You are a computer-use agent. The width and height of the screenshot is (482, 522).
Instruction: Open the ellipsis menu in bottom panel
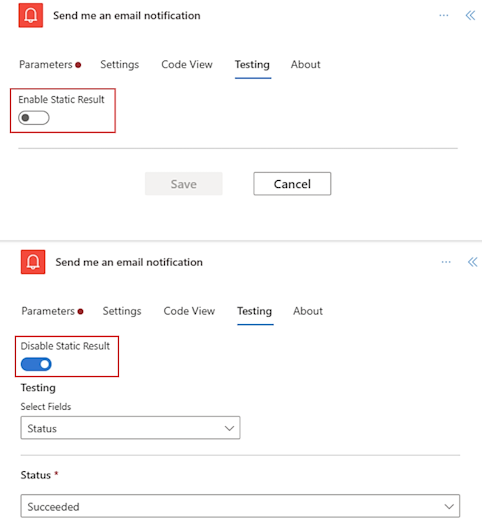(446, 262)
